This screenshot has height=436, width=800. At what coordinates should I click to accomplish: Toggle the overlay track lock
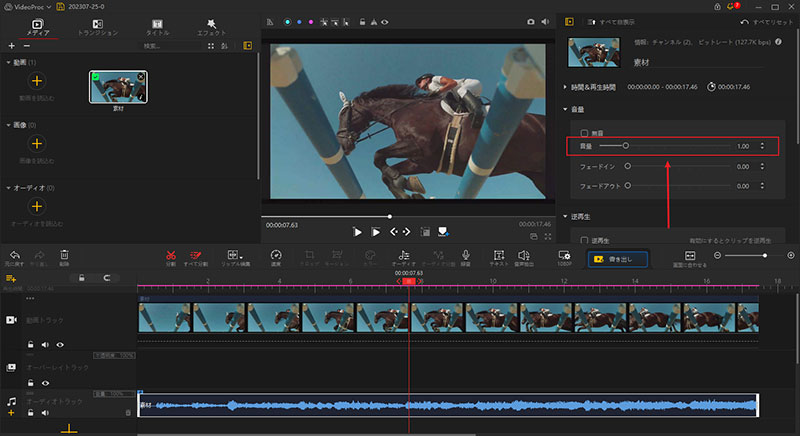[31, 383]
